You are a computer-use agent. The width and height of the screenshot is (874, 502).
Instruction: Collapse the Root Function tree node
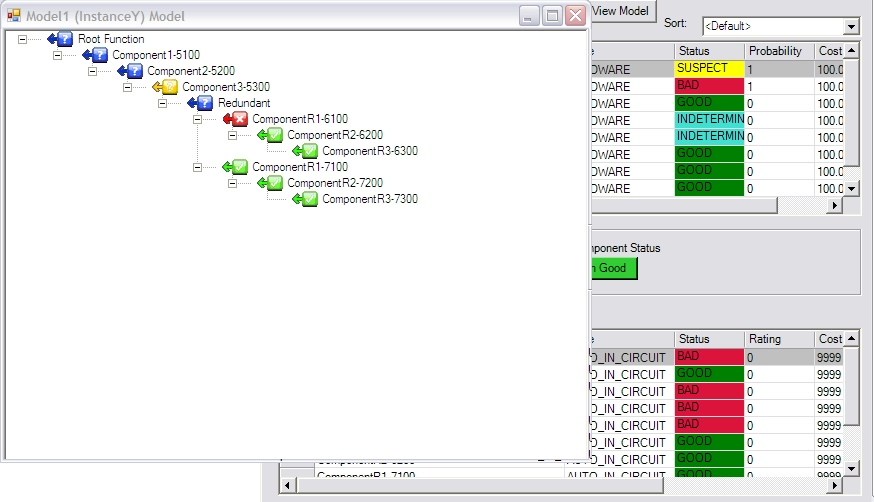pos(22,39)
